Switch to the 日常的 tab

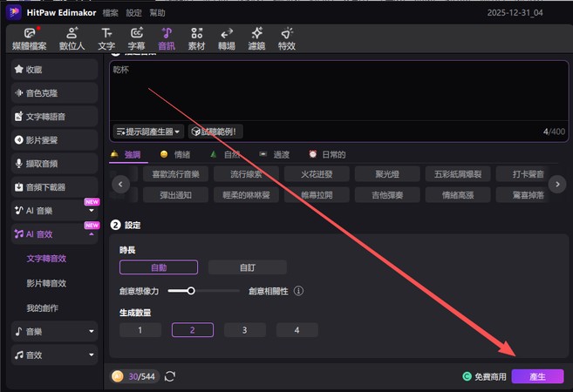pyautogui.click(x=327, y=155)
